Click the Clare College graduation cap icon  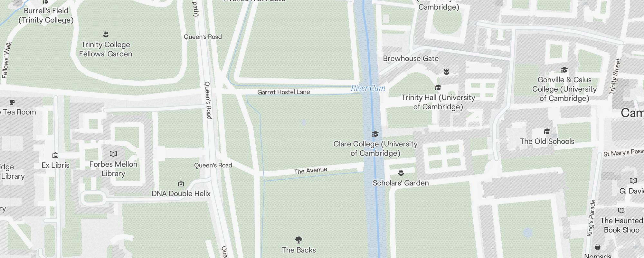375,134
